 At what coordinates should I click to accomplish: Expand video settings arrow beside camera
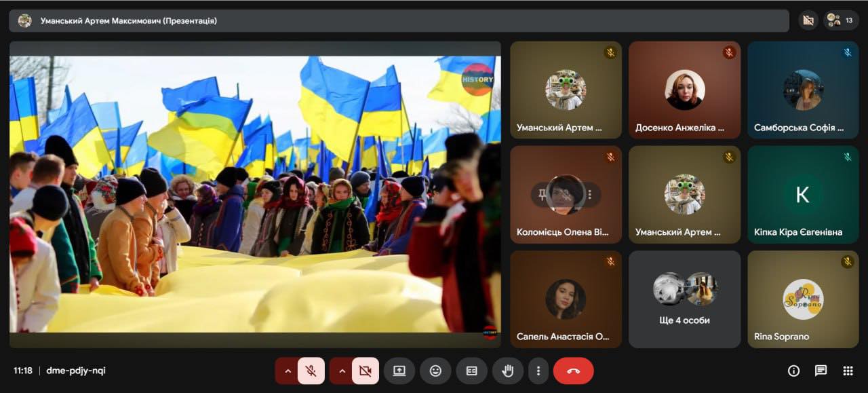tap(342, 371)
